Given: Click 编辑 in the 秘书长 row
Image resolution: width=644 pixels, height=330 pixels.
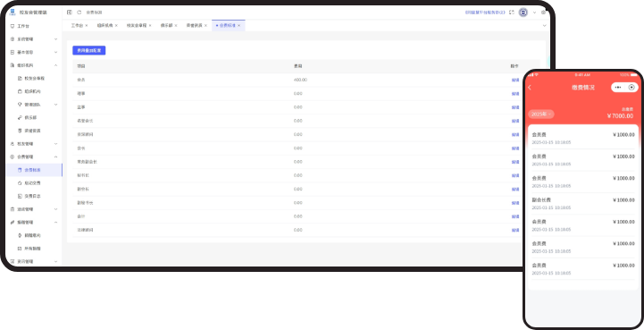Looking at the screenshot, I should [515, 175].
